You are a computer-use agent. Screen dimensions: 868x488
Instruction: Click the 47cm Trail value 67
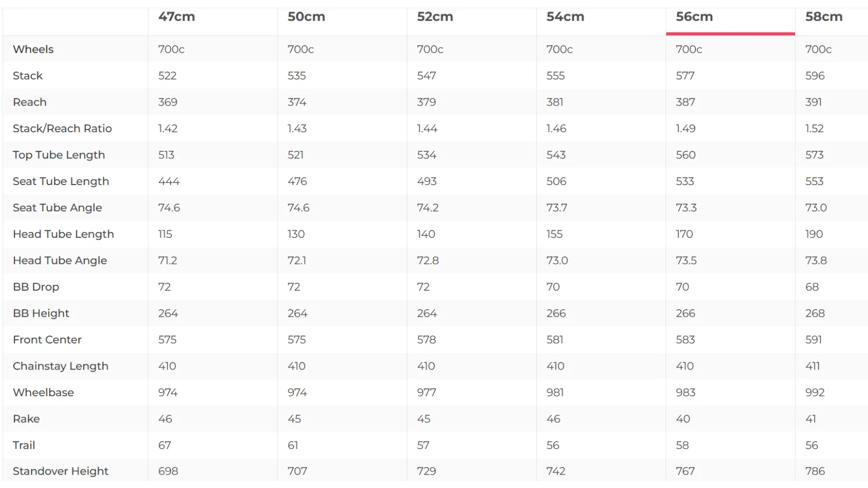click(x=164, y=445)
